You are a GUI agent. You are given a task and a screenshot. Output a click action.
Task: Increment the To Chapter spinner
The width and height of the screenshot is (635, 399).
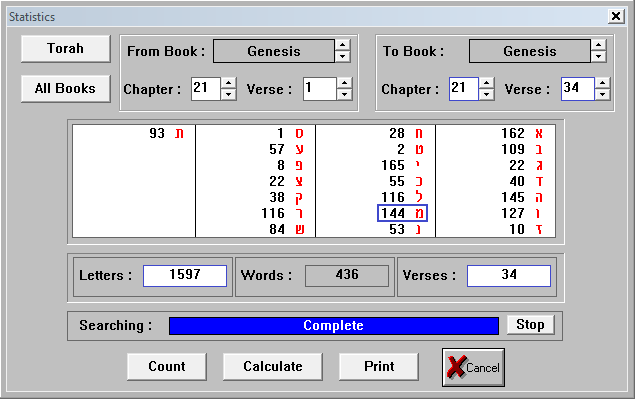[x=487, y=83]
